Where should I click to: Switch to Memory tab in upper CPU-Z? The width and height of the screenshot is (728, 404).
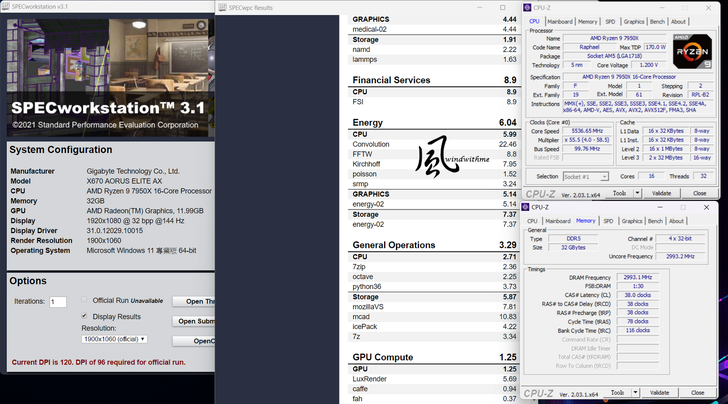(587, 21)
